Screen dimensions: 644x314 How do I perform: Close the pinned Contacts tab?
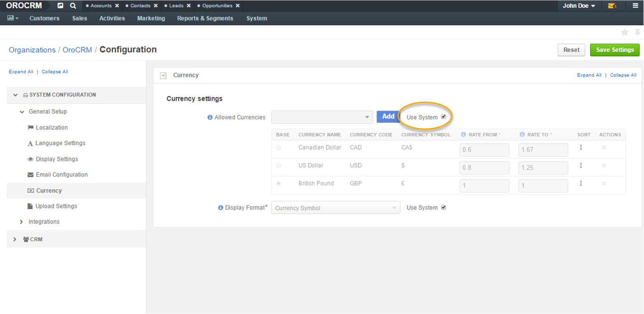[x=156, y=6]
